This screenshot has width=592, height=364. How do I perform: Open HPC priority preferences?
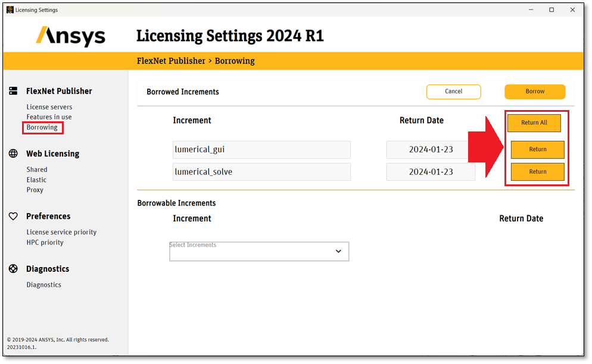point(45,242)
